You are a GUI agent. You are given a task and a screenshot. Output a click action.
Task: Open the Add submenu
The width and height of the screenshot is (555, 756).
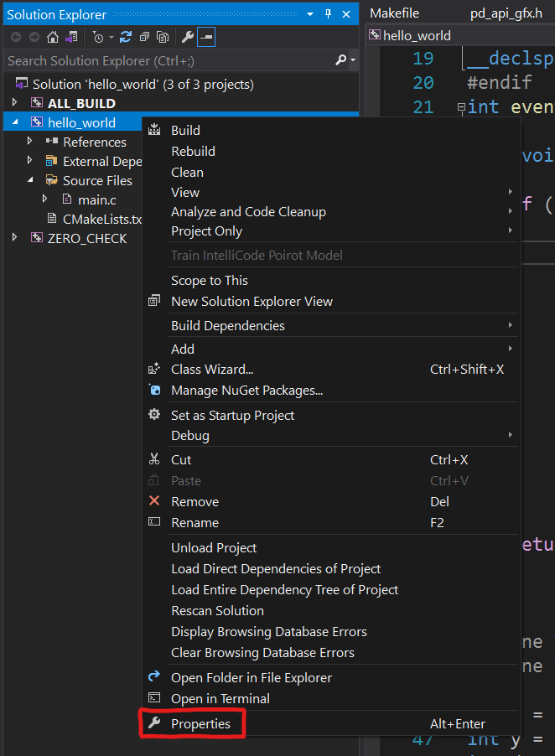click(331, 349)
